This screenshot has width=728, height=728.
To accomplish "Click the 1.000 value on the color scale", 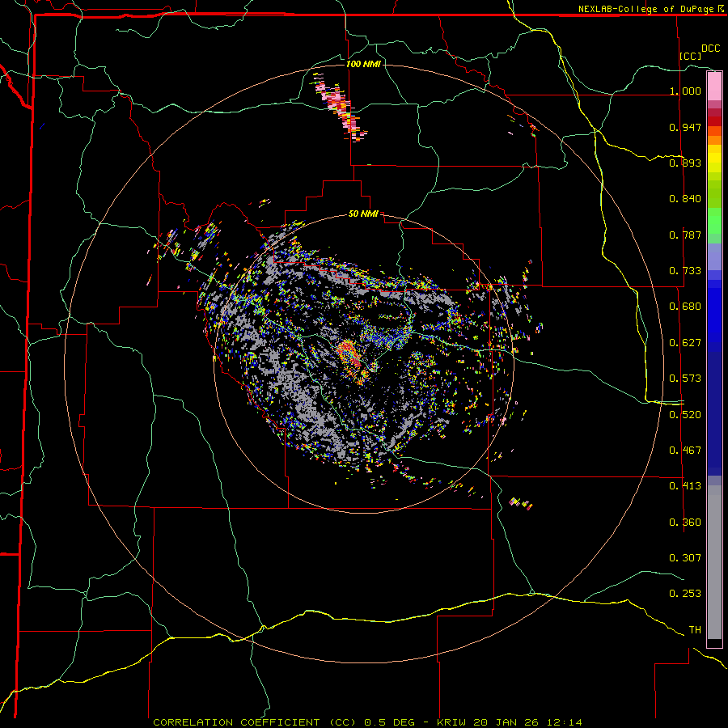I will tap(685, 91).
